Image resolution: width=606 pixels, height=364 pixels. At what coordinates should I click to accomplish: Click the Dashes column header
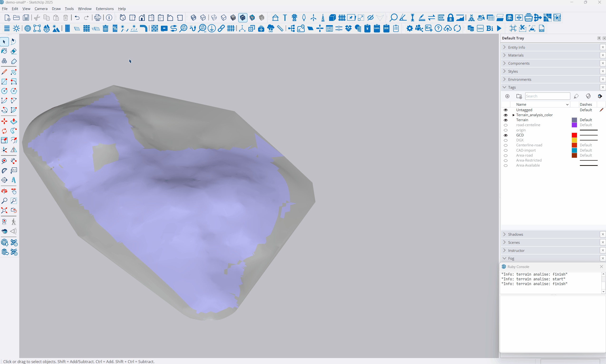tap(586, 105)
